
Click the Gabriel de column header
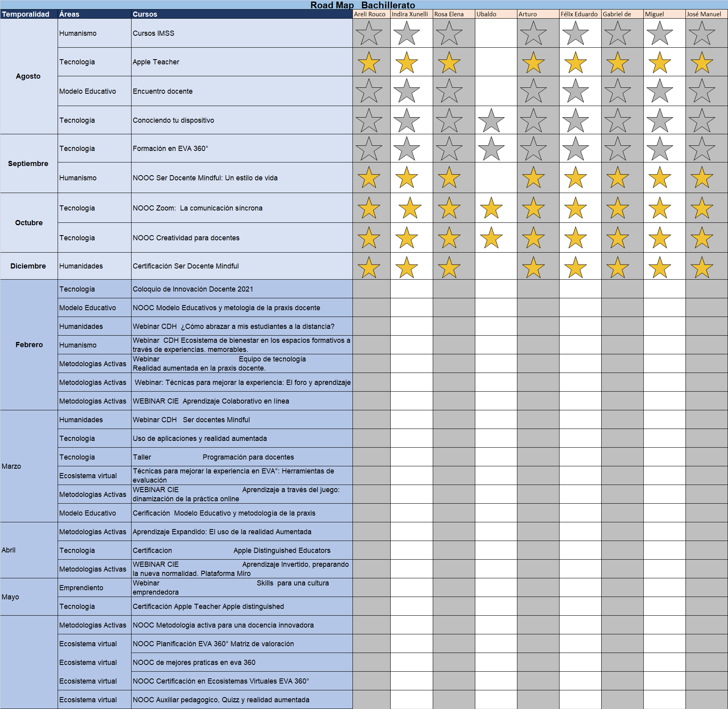coord(622,14)
